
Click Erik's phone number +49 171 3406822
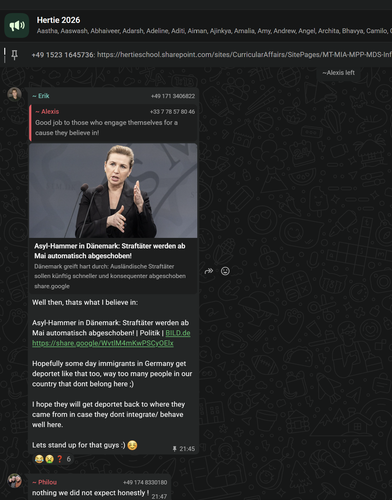173,96
